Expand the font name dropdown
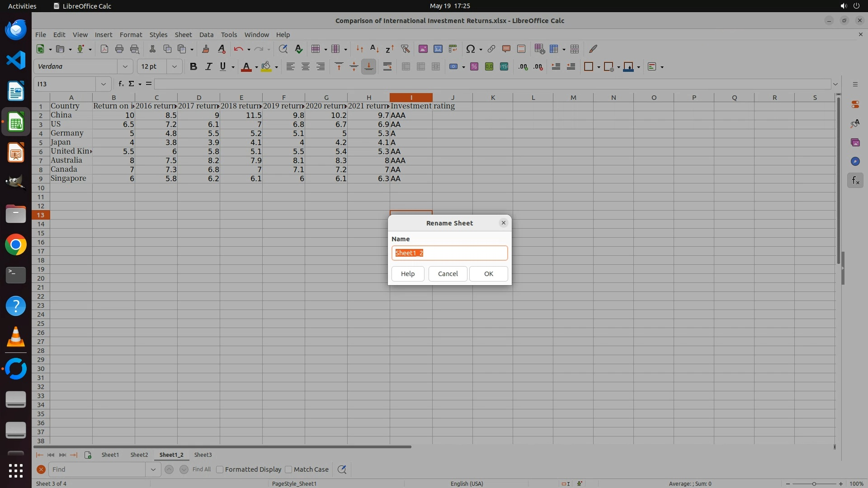 (x=125, y=67)
